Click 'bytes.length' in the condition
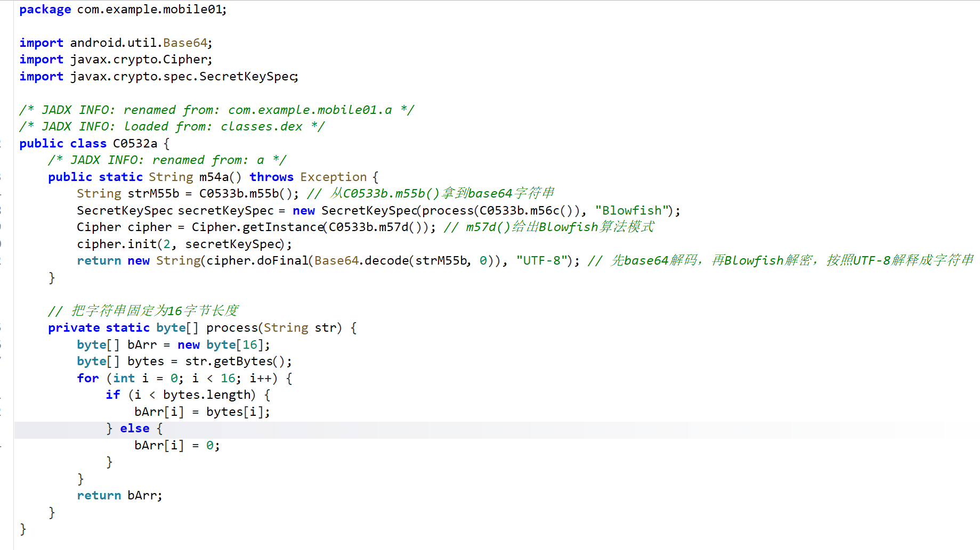This screenshot has height=550, width=980. coord(207,395)
